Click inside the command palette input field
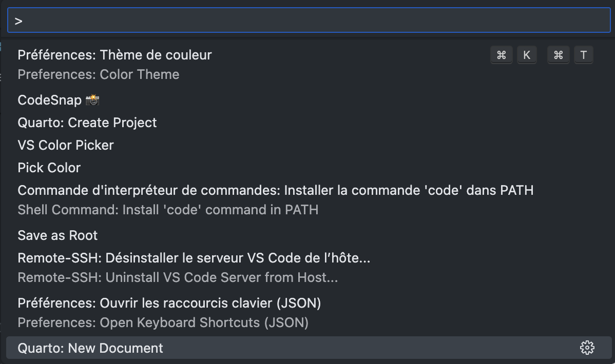The image size is (615, 364). click(x=307, y=21)
